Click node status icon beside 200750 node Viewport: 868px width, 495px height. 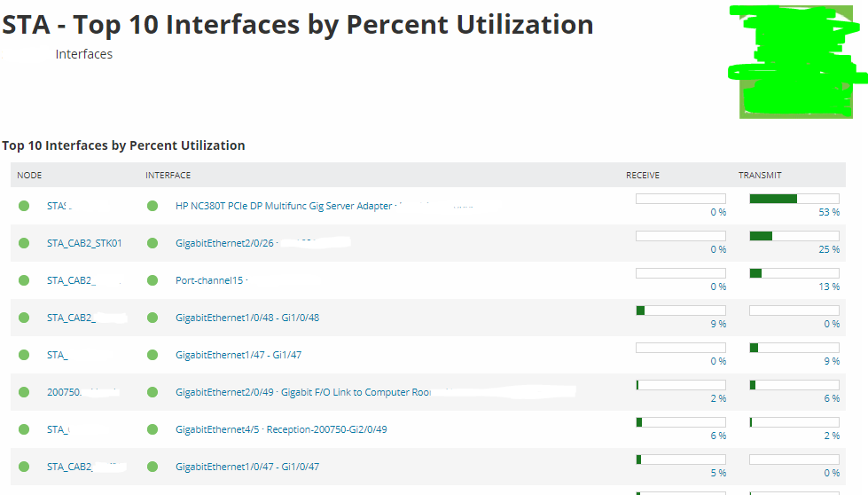pyautogui.click(x=24, y=392)
